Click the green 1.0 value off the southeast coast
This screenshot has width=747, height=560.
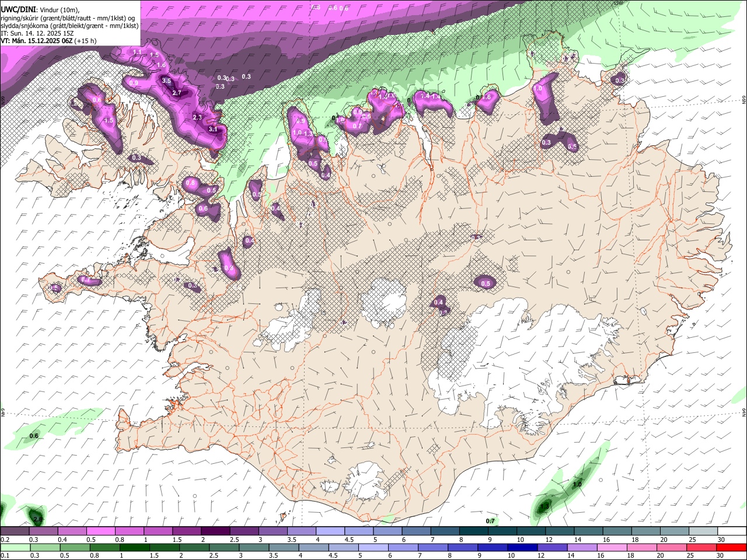point(577,485)
